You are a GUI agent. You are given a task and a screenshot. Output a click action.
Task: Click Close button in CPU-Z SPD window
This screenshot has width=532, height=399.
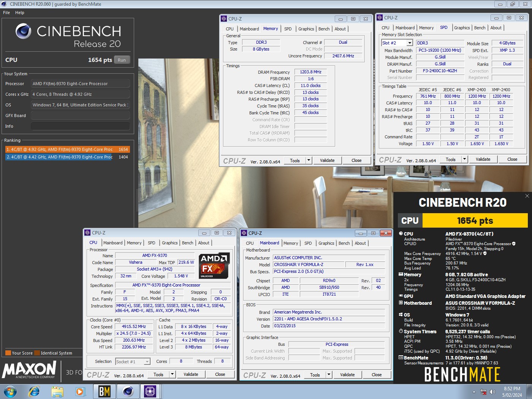512,159
